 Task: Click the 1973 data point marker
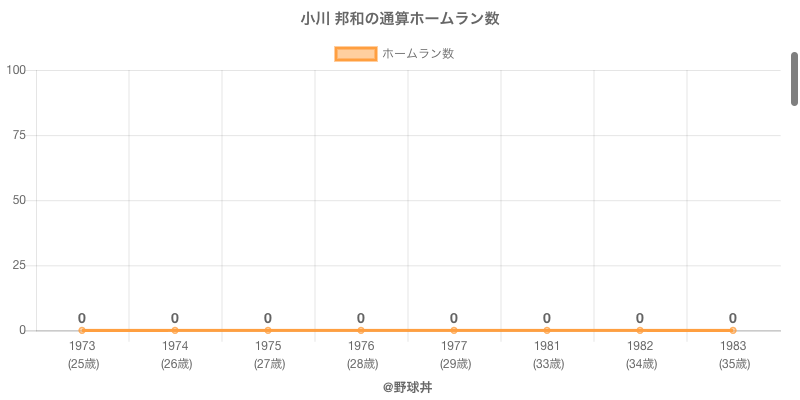82,330
